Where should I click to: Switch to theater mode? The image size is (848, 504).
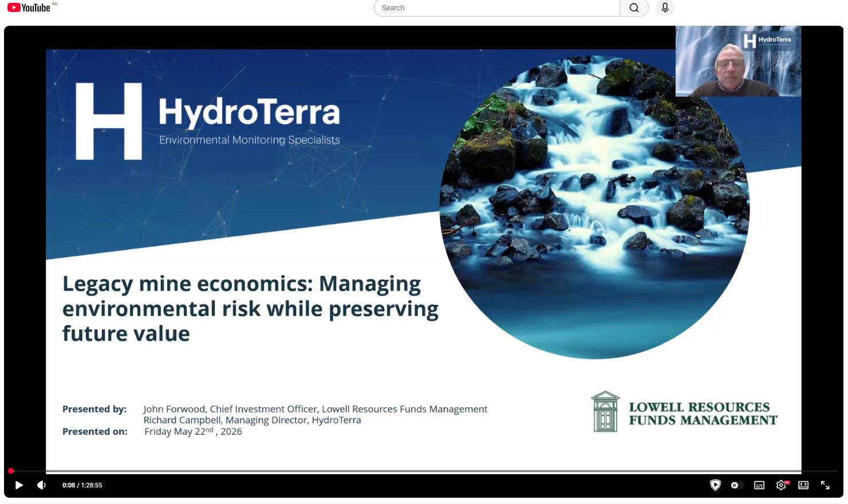(x=803, y=485)
